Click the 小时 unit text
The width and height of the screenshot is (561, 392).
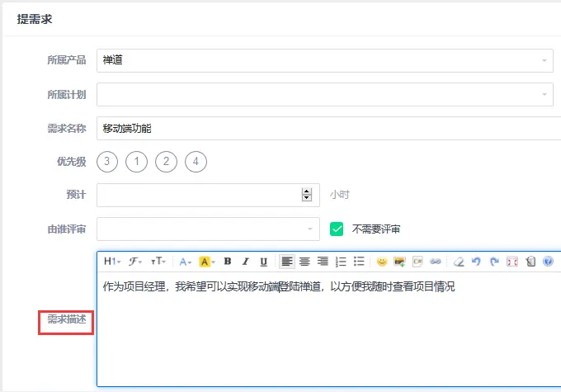pyautogui.click(x=340, y=195)
